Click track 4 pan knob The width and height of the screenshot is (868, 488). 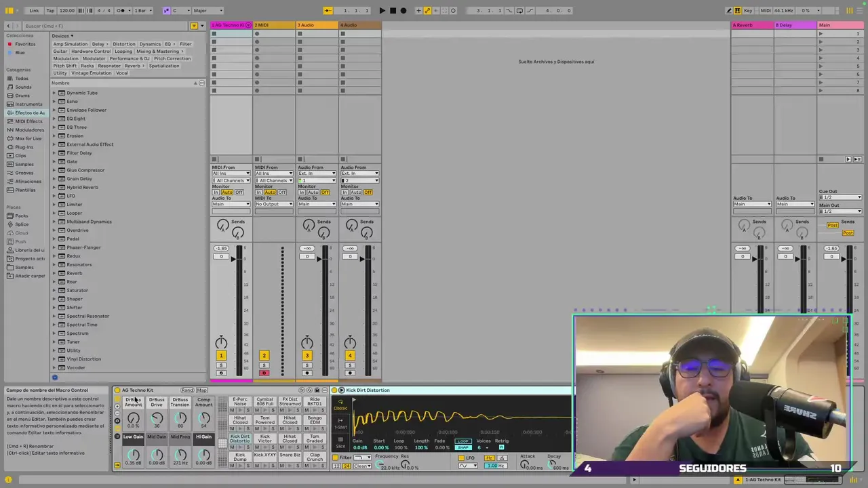[350, 343]
